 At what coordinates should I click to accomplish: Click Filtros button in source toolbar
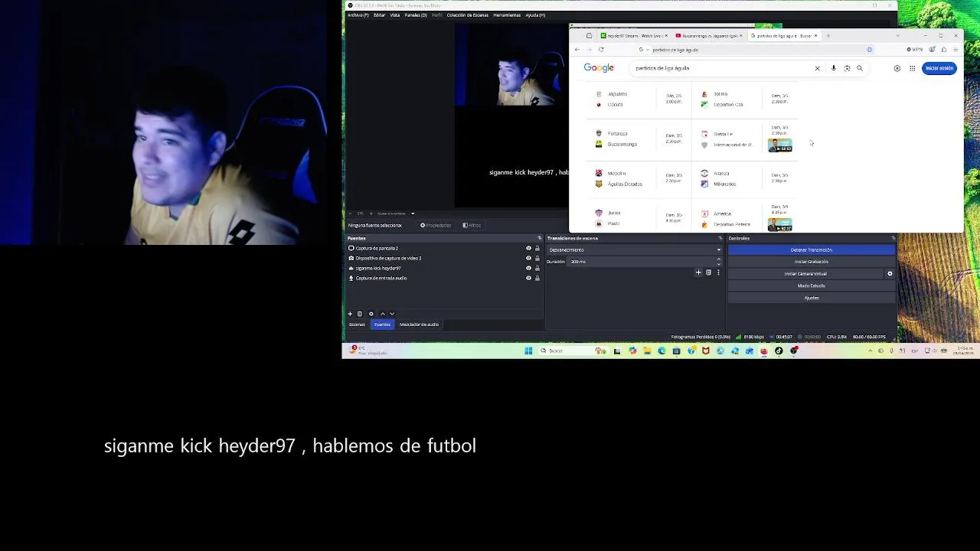(472, 225)
